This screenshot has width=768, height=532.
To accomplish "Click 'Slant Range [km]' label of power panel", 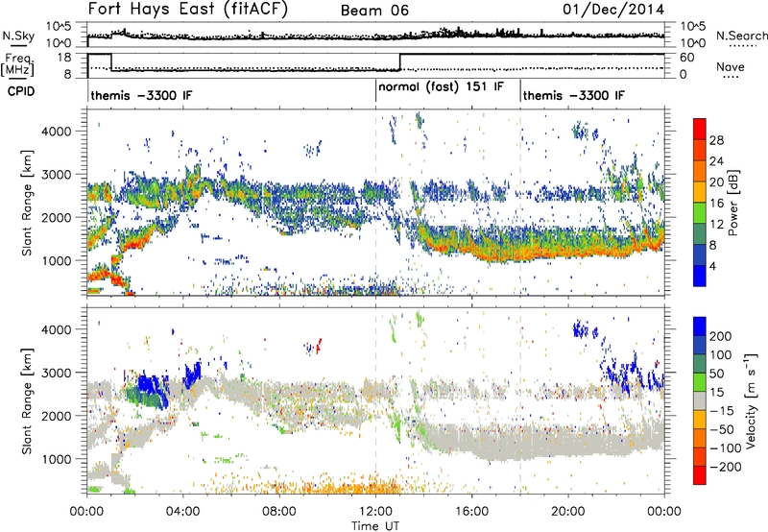I will 27,203.
